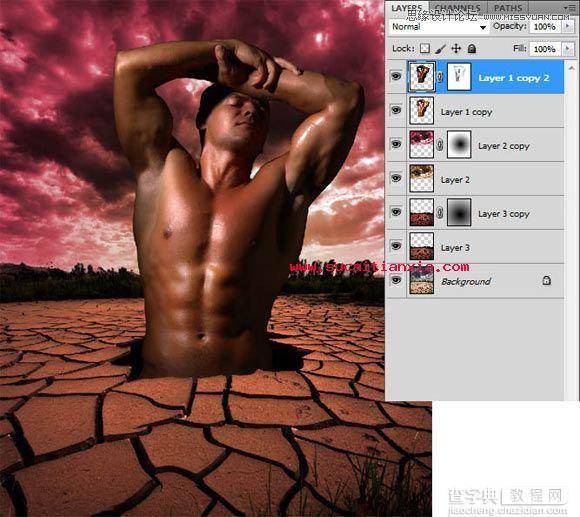Click the mask link icon on Layer 1 copy 2
This screenshot has height=517, width=580.
pyautogui.click(x=440, y=77)
